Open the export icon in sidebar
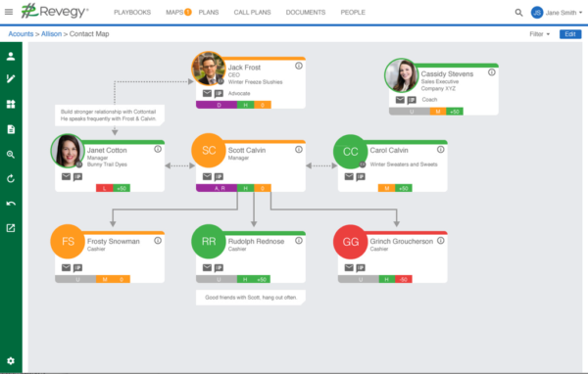Screen dimensions: 588x374 (x=11, y=228)
